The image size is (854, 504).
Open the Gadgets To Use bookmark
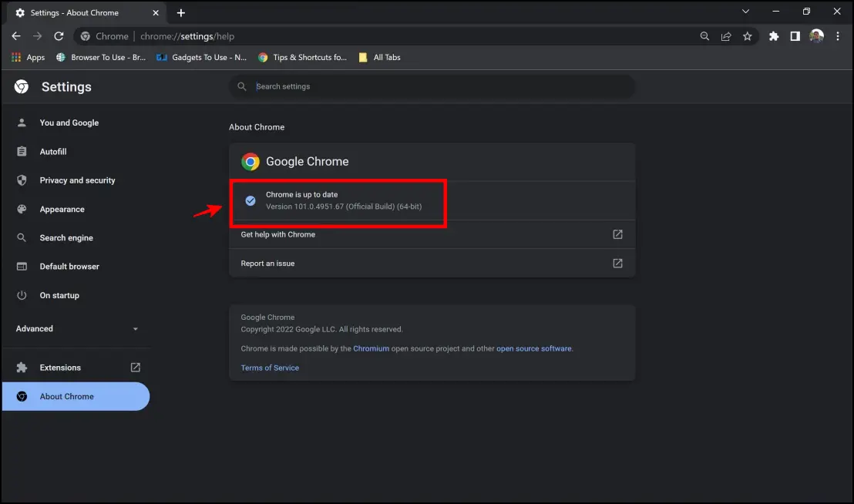pos(201,57)
